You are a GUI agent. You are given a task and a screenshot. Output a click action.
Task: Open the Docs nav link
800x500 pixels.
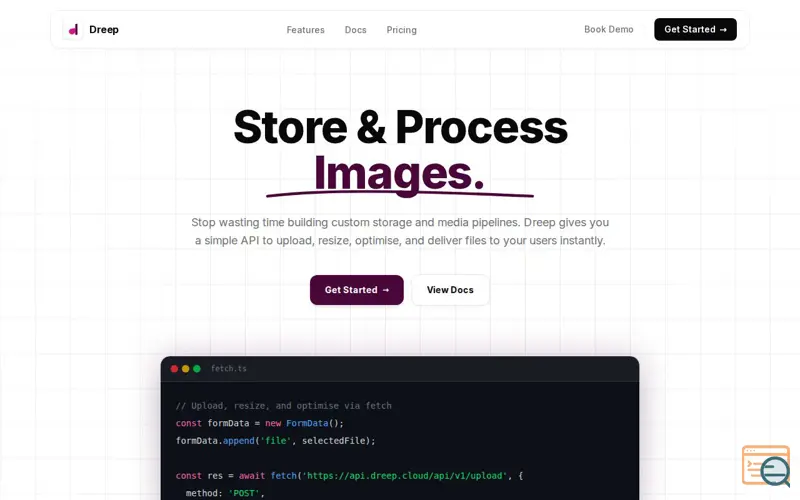pos(355,30)
